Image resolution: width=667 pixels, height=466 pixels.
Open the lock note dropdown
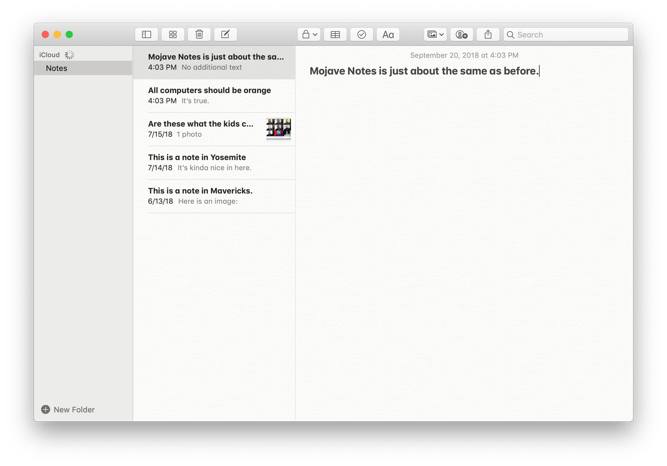pyautogui.click(x=309, y=34)
